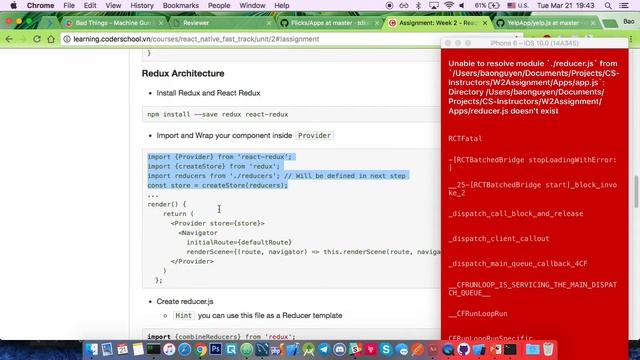This screenshot has width=640, height=360.
Task: Switch to Bad Things - Machine Gun tab
Action: [113, 23]
